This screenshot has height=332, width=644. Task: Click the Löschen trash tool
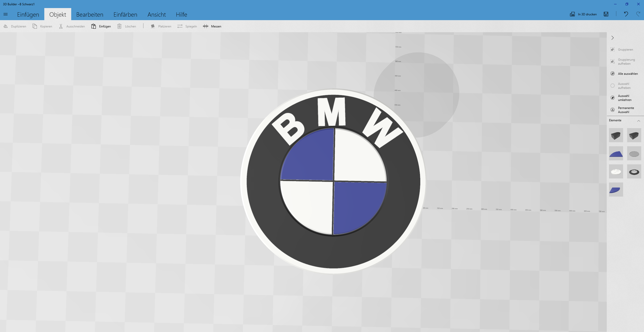[127, 26]
